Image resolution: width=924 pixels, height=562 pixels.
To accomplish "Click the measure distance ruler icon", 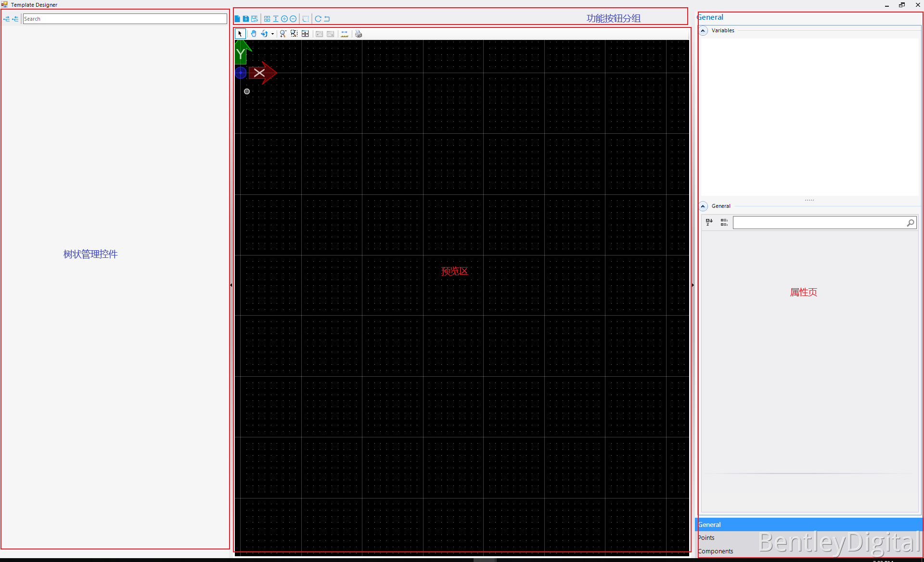I will (345, 34).
